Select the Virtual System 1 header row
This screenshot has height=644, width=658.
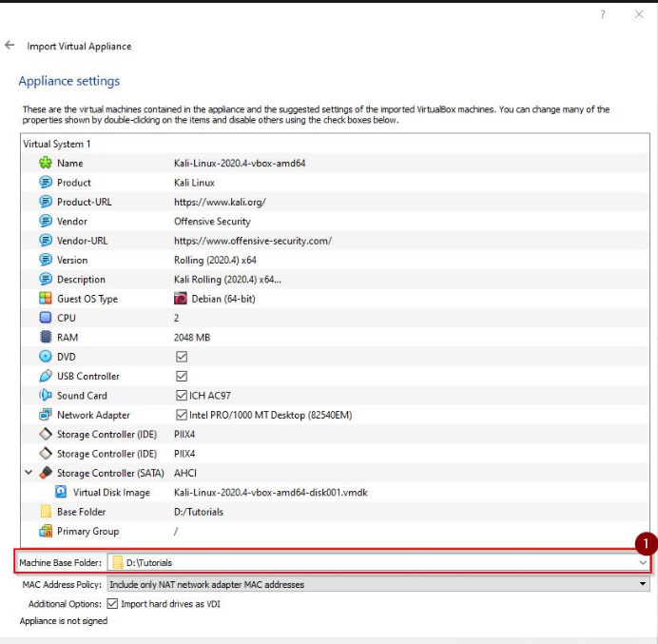(x=335, y=144)
